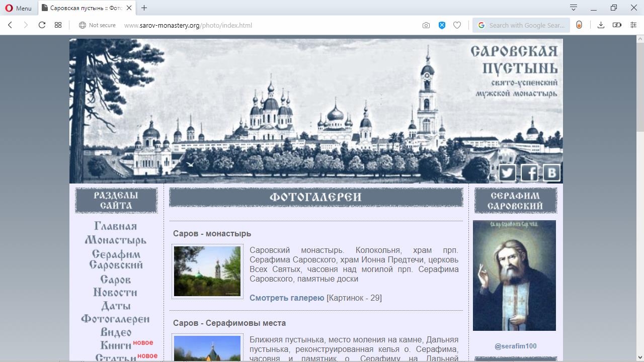Go forward to next page
The image size is (644, 362).
click(26, 25)
